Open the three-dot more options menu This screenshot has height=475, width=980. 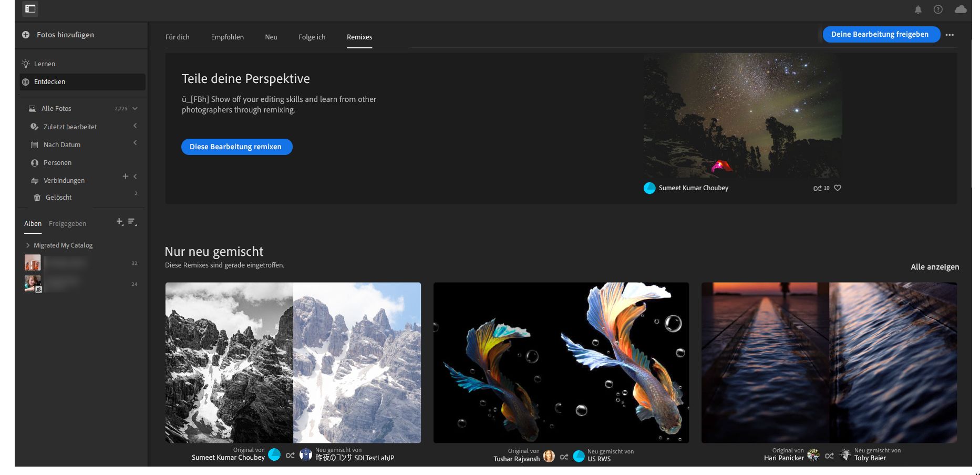tap(950, 35)
